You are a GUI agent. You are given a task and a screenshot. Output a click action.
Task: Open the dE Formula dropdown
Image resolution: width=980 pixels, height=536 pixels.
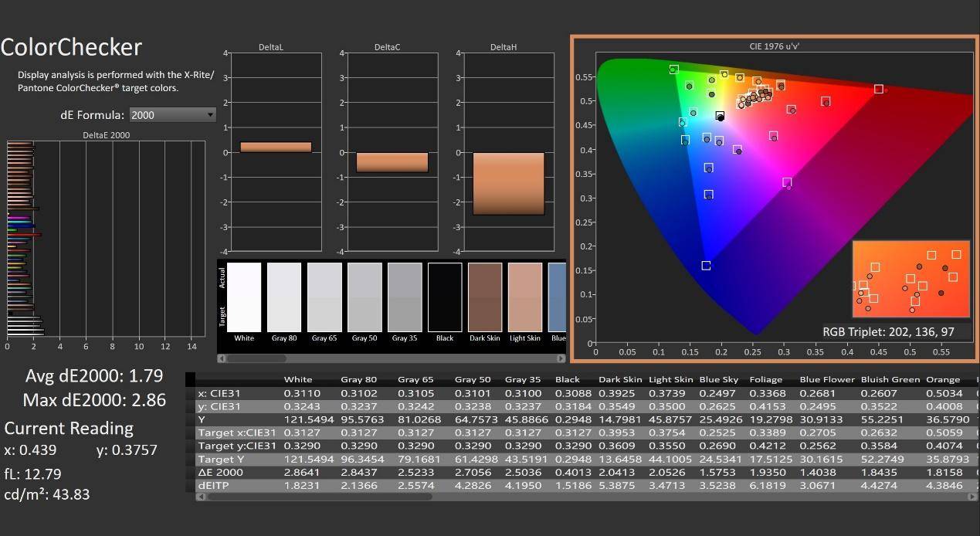(171, 115)
